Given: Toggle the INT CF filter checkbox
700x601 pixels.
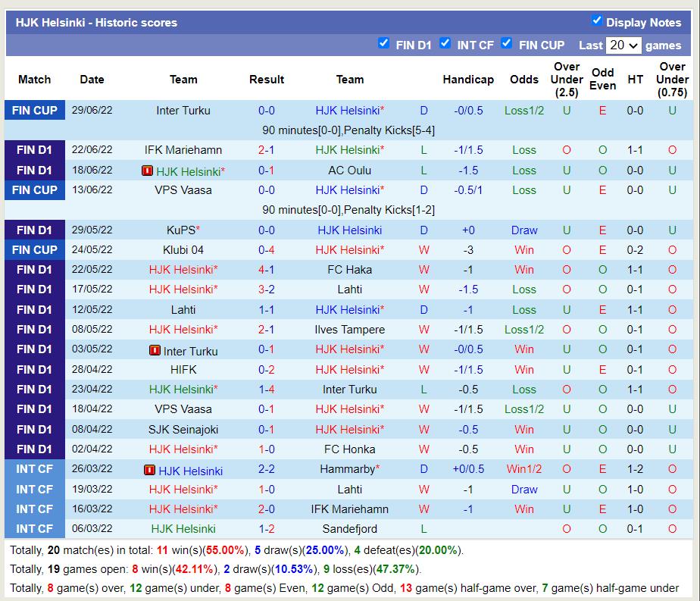Looking at the screenshot, I should coord(445,43).
